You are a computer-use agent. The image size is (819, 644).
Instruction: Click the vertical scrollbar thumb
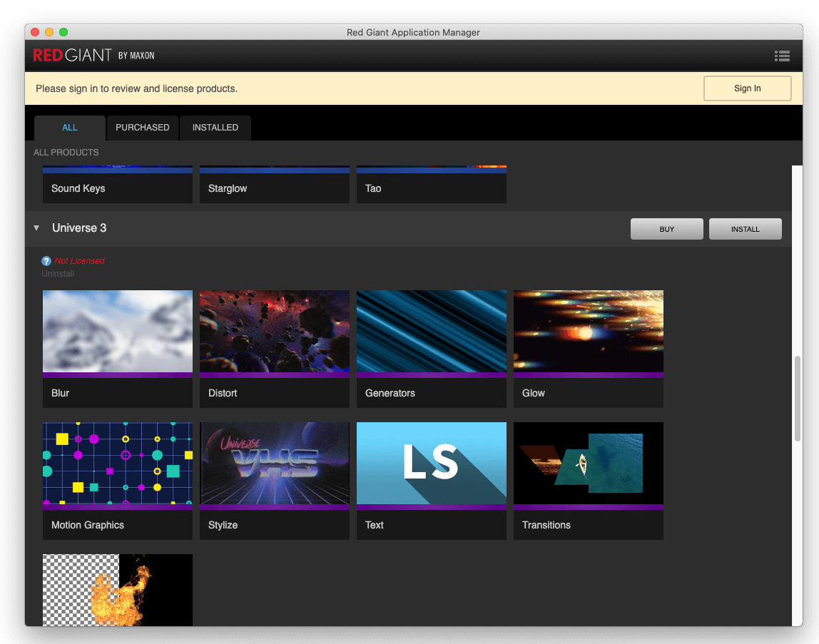coord(797,399)
